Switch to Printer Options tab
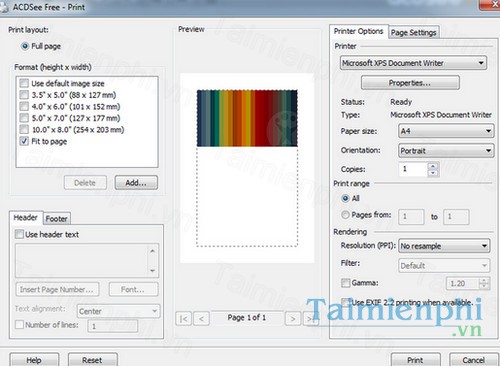Image resolution: width=500 pixels, height=366 pixels. 359,31
